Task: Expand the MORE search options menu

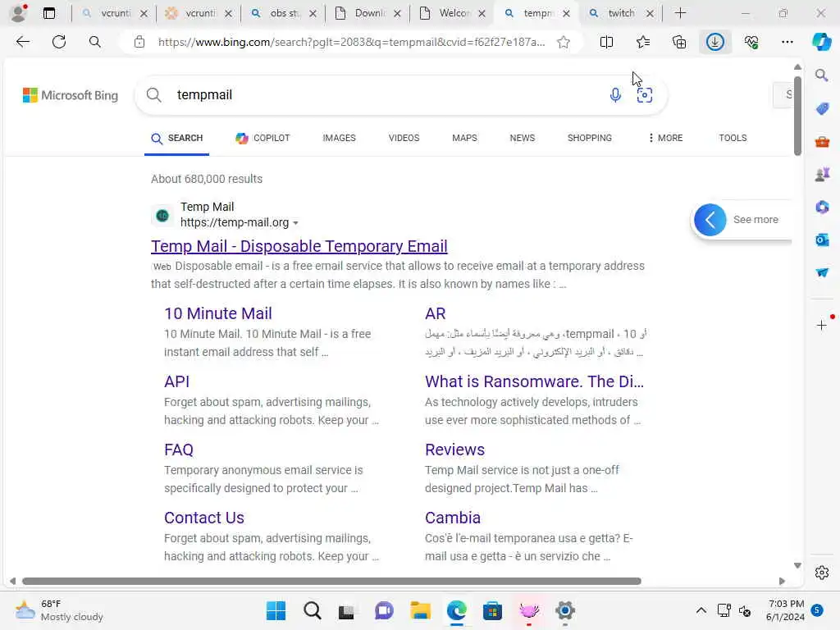Action: coord(665,138)
